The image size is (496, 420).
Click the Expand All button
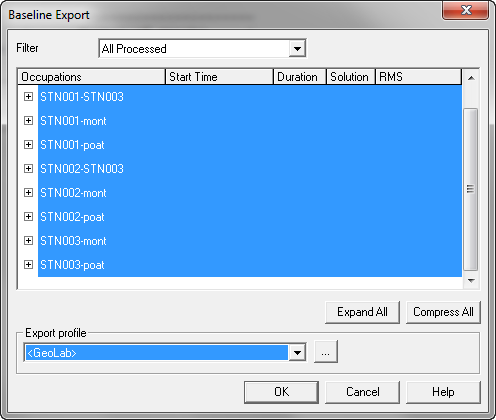362,312
